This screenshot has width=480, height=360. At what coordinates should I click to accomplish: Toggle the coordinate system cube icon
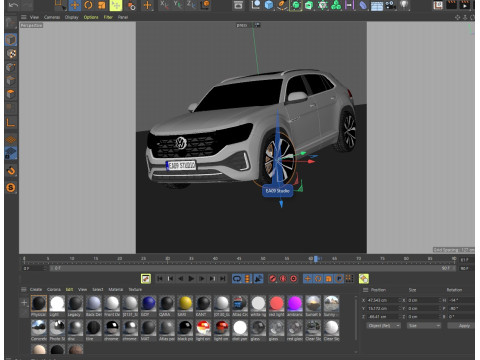click(205, 5)
